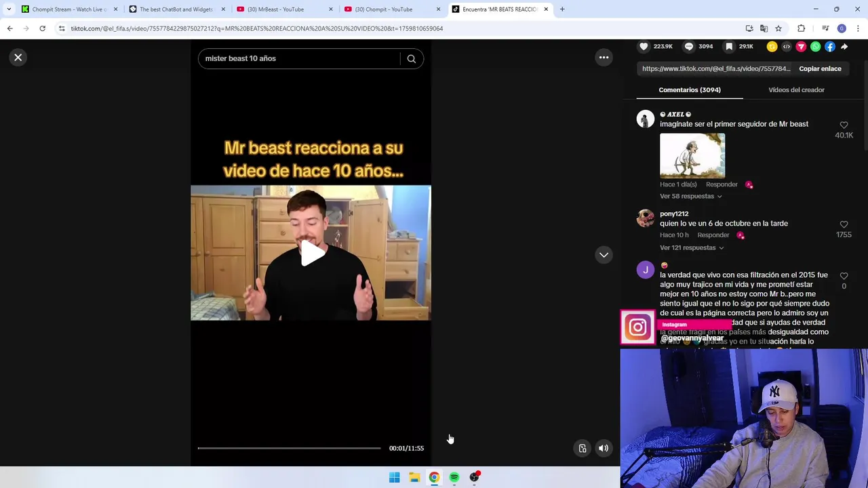Open Chrome three-dot menu

coord(859,28)
